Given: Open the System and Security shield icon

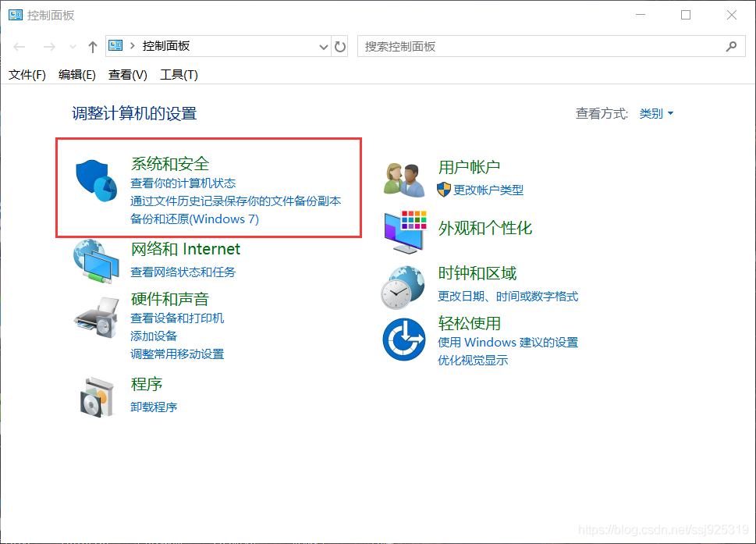Looking at the screenshot, I should [x=97, y=181].
